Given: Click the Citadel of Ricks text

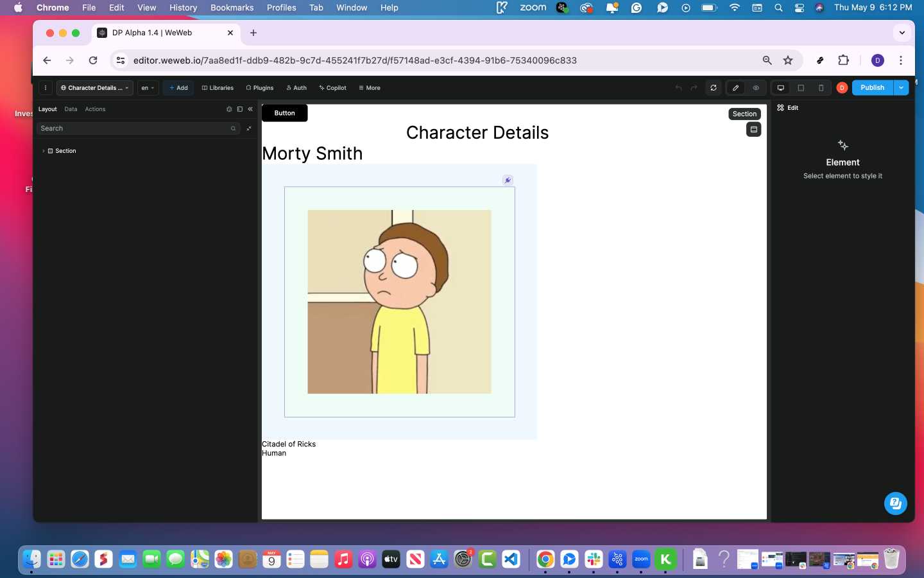Looking at the screenshot, I should coord(289,444).
